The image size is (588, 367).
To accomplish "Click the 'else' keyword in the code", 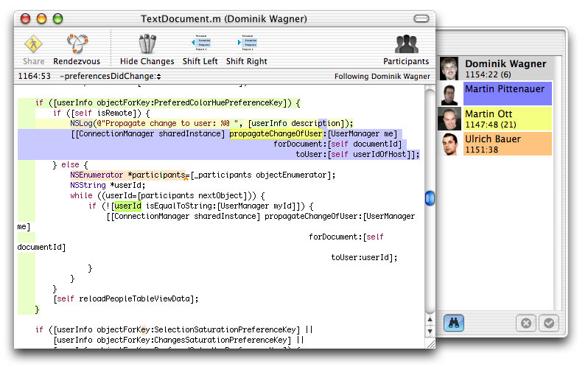I will (x=70, y=164).
